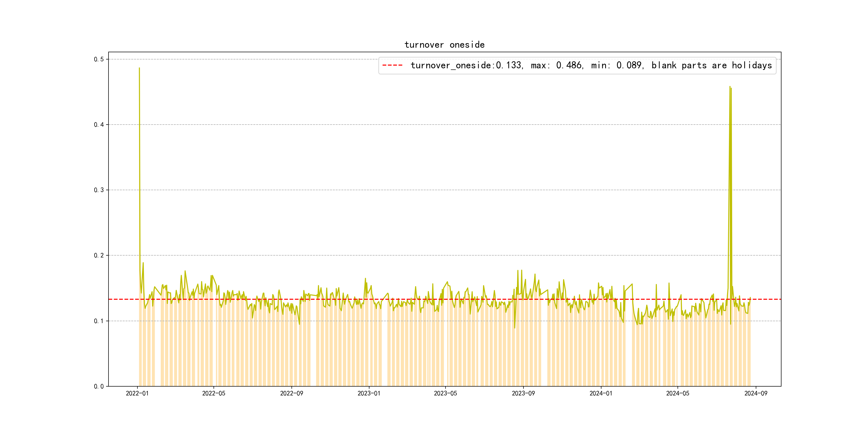868x434 pixels.
Task: Click the 2022-05 x-axis date label
Action: point(214,394)
